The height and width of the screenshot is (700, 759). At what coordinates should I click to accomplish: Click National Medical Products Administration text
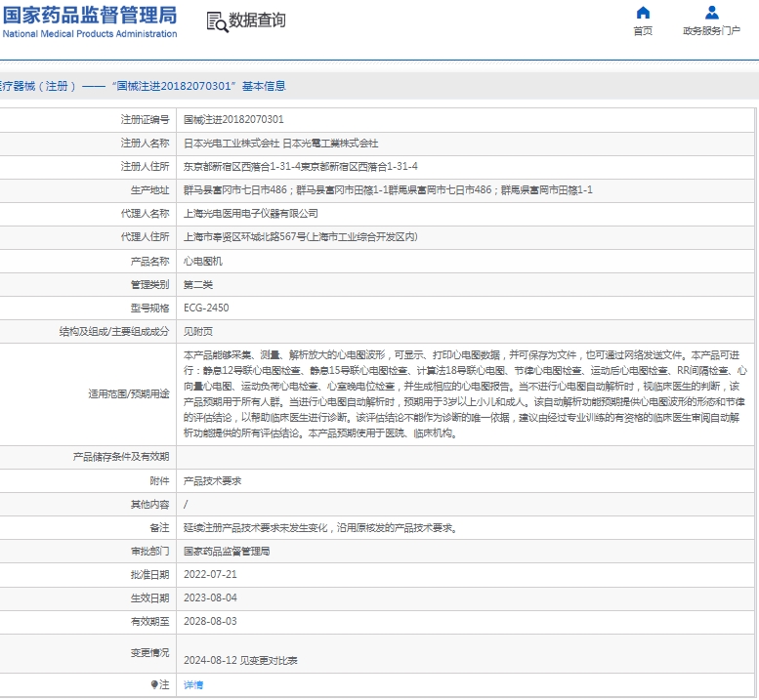pyautogui.click(x=90, y=34)
